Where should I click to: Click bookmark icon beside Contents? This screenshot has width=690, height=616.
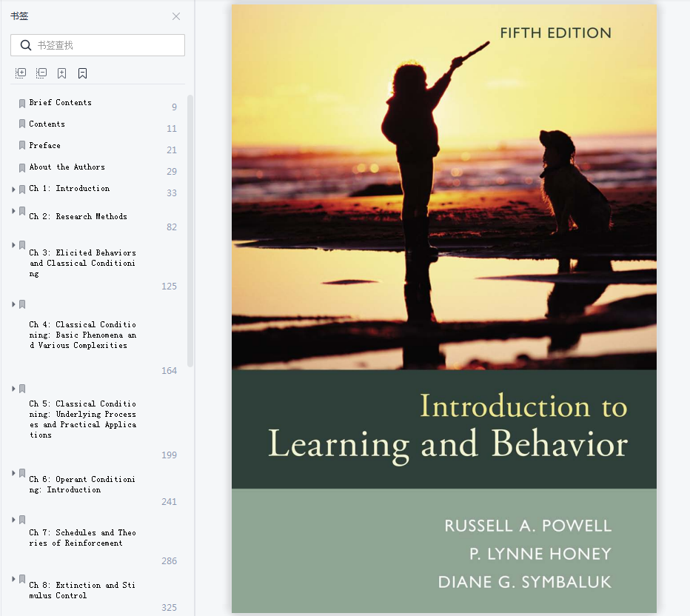pyautogui.click(x=22, y=124)
